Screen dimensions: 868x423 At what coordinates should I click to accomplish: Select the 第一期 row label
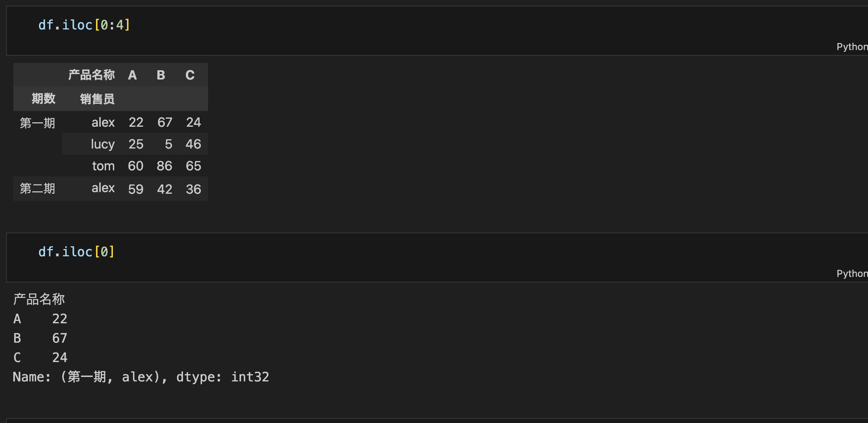click(x=37, y=123)
